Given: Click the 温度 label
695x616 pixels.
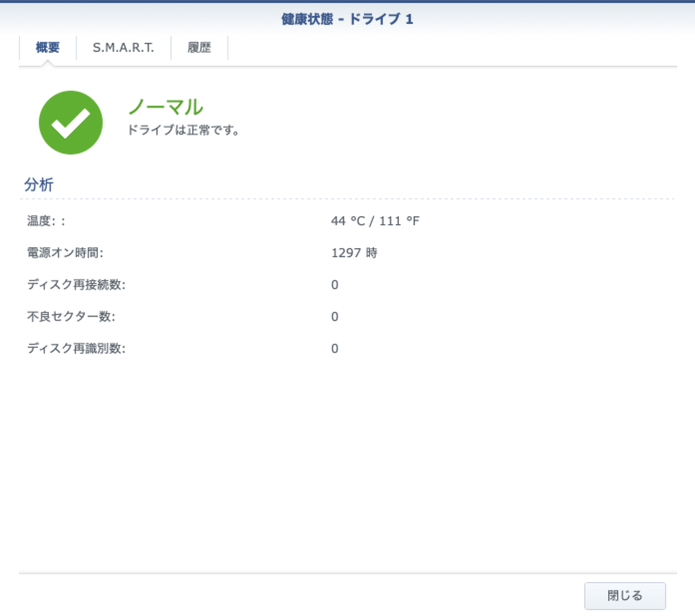Looking at the screenshot, I should 45,221.
